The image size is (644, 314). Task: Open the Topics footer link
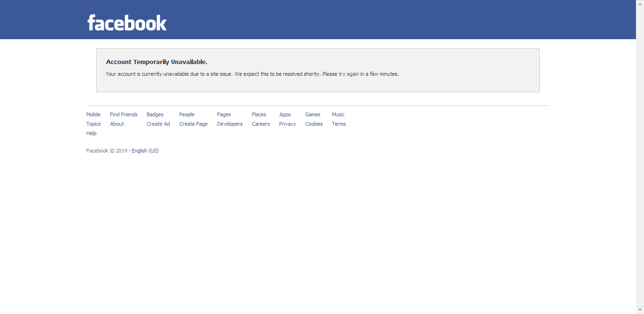click(x=93, y=124)
